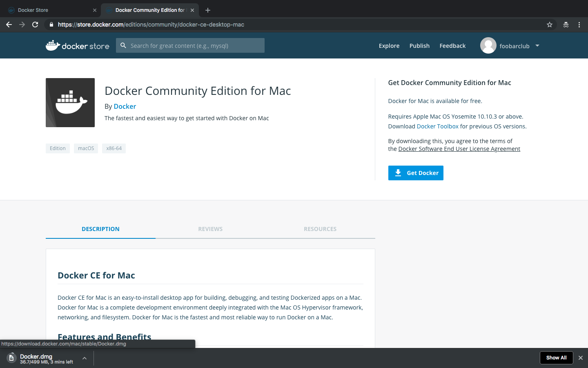Open Chrome three-dot menu
The height and width of the screenshot is (368, 588).
[x=579, y=25]
